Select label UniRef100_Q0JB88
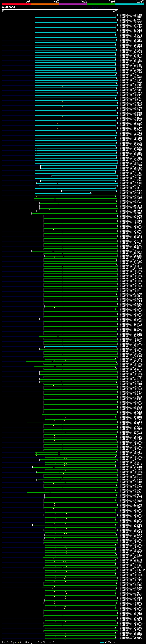The width and height of the screenshot is (146, 644). pos(131,148)
